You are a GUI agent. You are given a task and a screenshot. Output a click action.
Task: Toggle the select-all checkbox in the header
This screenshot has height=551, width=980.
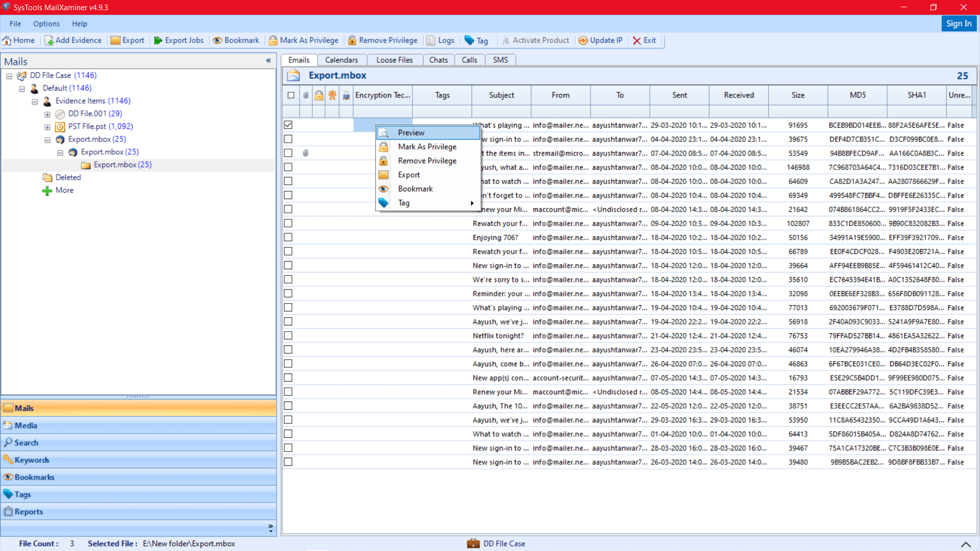[x=291, y=95]
